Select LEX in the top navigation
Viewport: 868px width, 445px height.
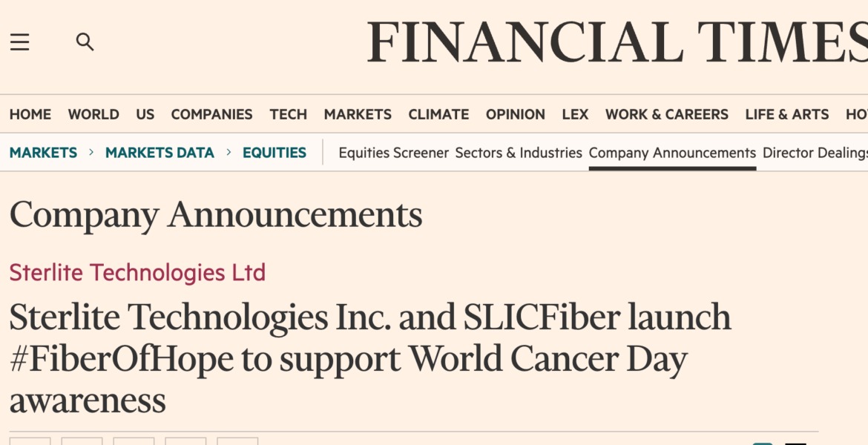[575, 114]
